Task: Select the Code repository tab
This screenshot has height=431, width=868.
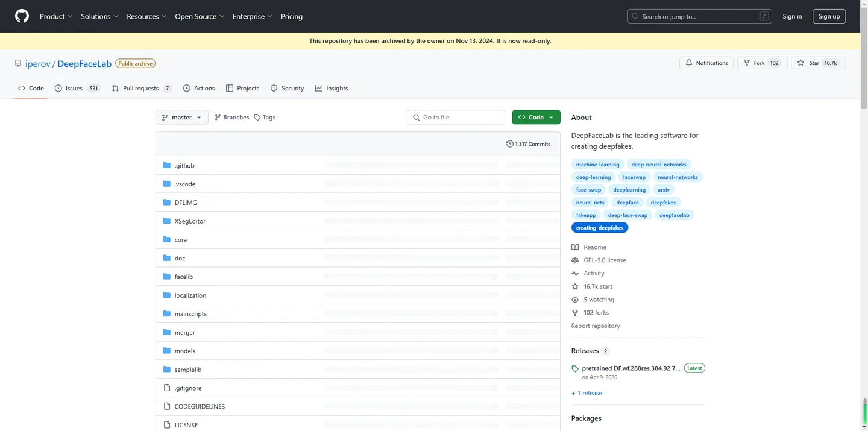Action: point(31,88)
